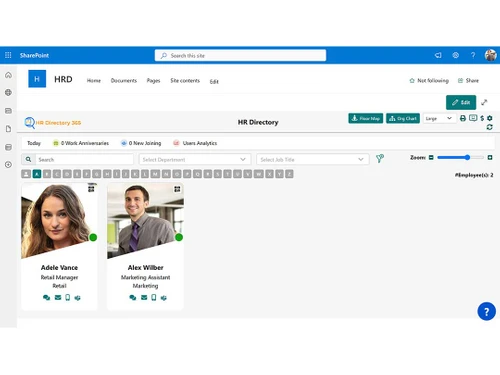Open the SharePoint app launcher waffle
500x375 pixels.
click(x=8, y=55)
